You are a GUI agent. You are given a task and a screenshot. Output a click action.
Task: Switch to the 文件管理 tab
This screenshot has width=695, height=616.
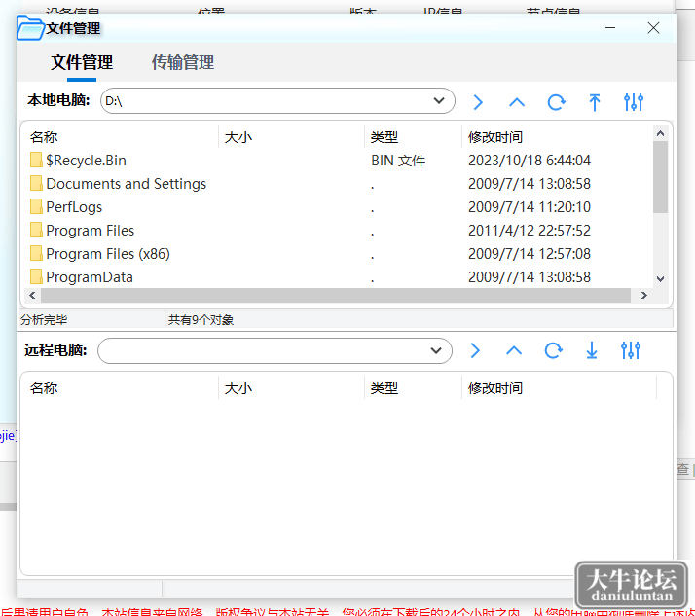point(82,62)
